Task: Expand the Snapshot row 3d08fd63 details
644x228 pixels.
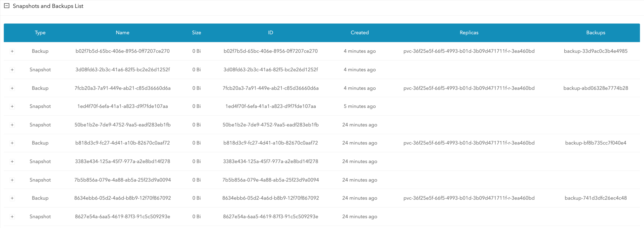Action: [12, 70]
